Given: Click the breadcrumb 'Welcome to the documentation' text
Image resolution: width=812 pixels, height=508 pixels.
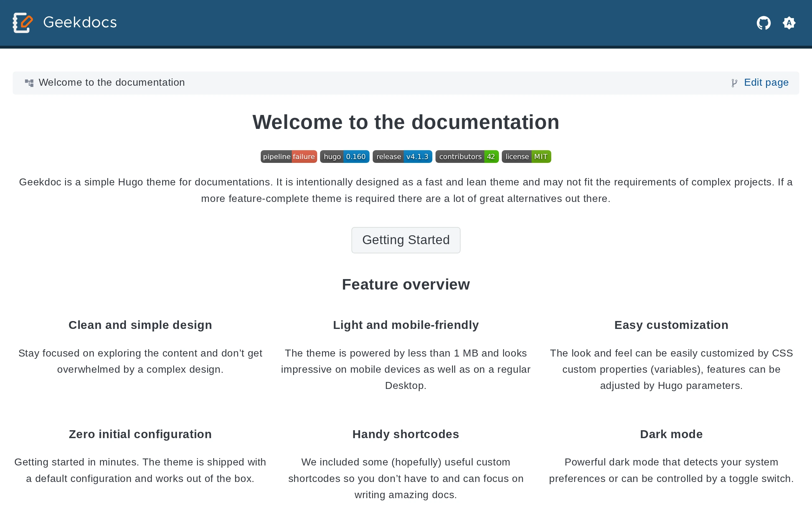Looking at the screenshot, I should pos(112,82).
